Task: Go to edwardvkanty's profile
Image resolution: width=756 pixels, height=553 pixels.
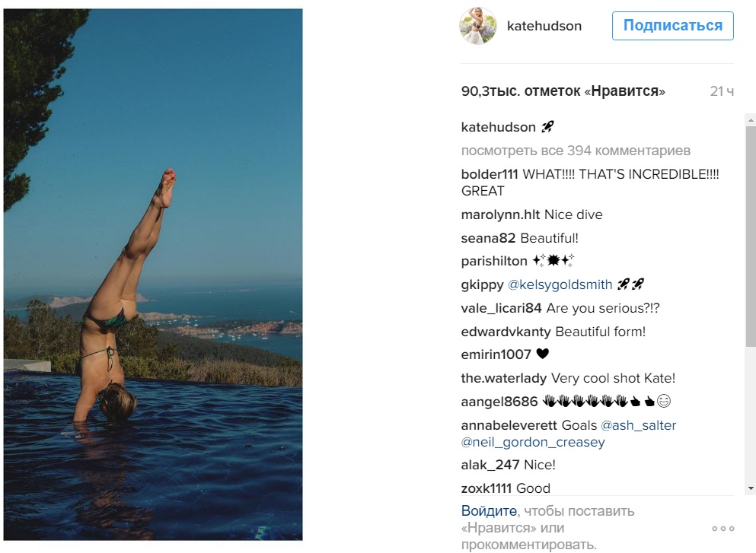Action: click(x=506, y=332)
